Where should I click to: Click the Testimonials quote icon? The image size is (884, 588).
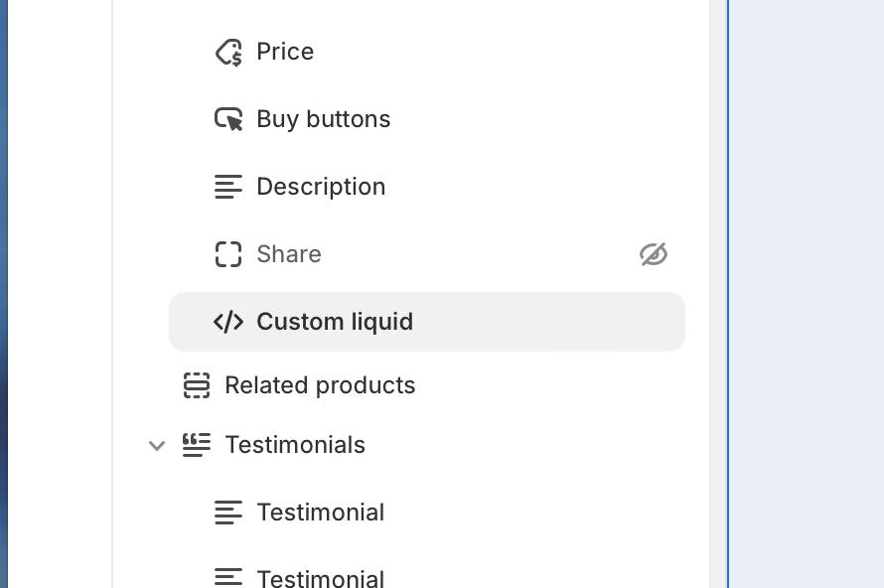point(197,445)
